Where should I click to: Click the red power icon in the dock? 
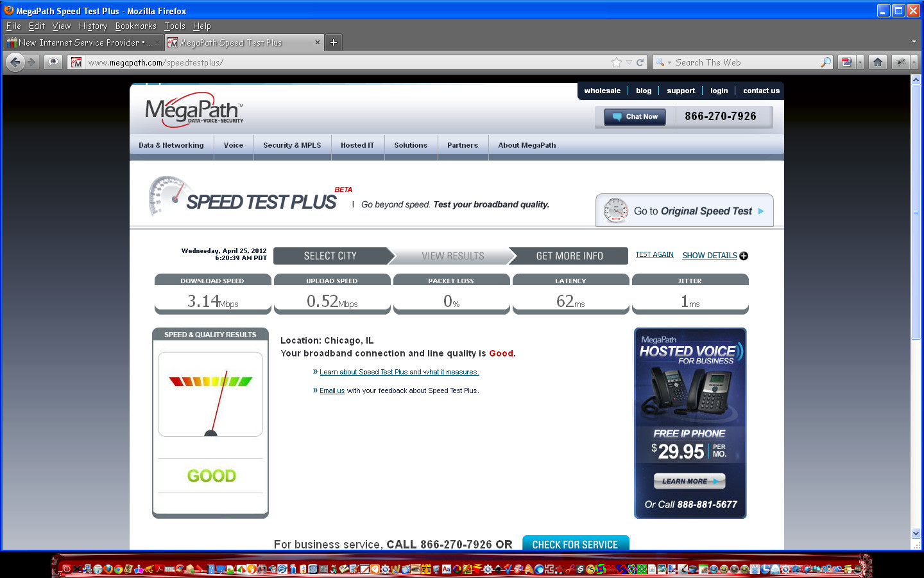click(66, 569)
